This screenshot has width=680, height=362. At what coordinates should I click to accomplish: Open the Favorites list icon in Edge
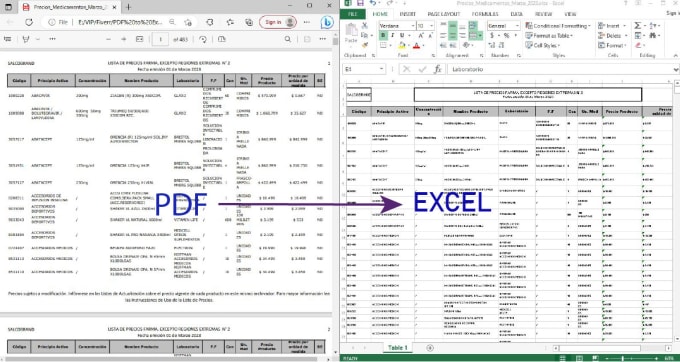230,22
